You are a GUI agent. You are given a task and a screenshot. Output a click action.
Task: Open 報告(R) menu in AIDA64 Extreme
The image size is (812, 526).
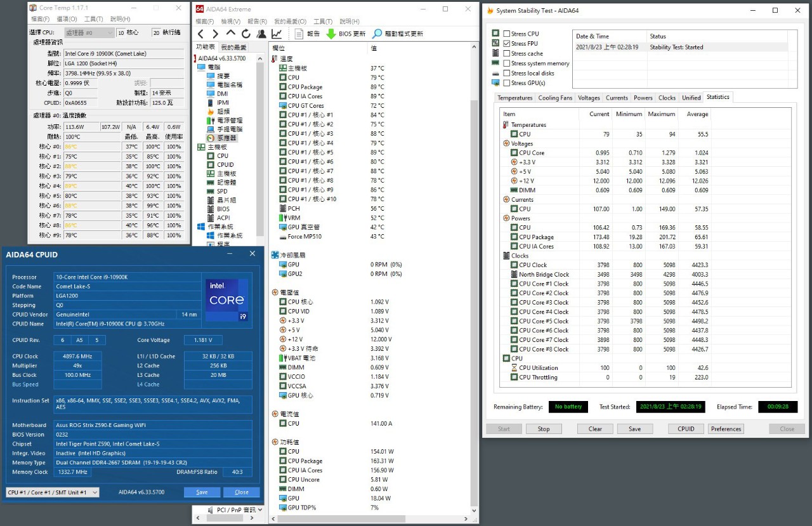point(257,22)
